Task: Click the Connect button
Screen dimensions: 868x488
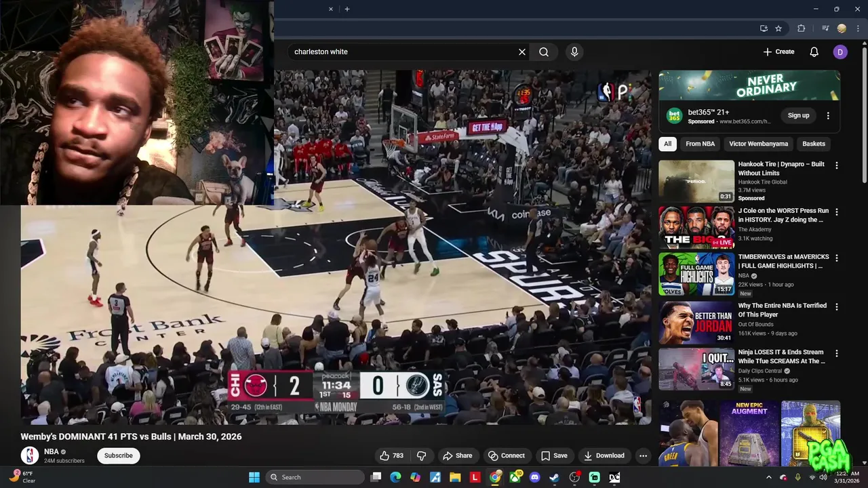Action: point(507,455)
